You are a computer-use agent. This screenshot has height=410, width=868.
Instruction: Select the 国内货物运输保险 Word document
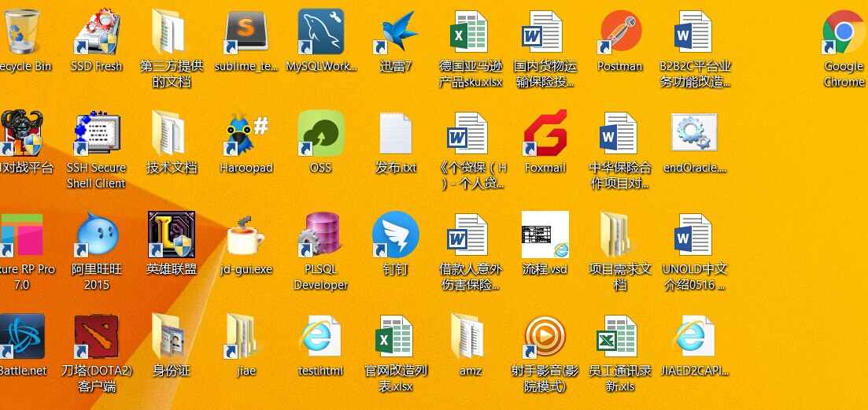[x=544, y=32]
